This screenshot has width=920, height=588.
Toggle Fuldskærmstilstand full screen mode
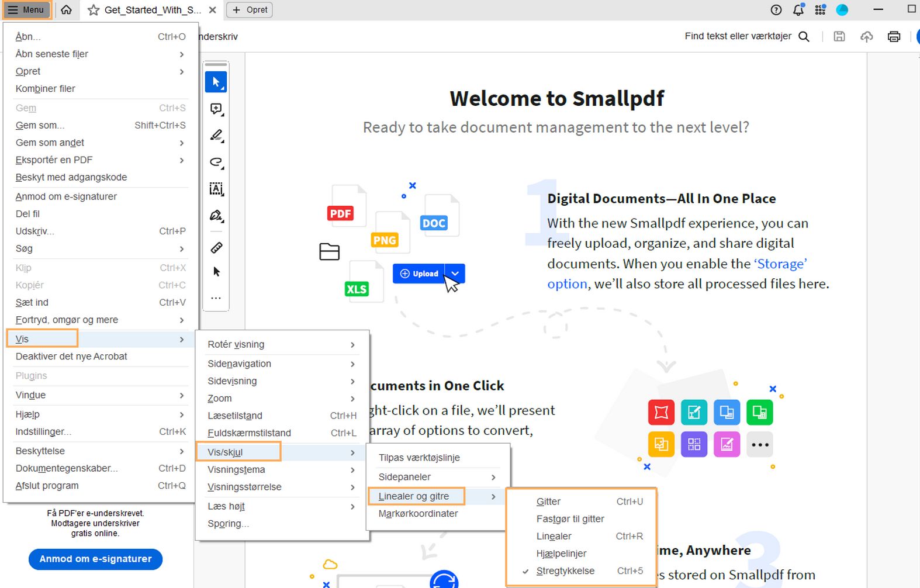282,433
